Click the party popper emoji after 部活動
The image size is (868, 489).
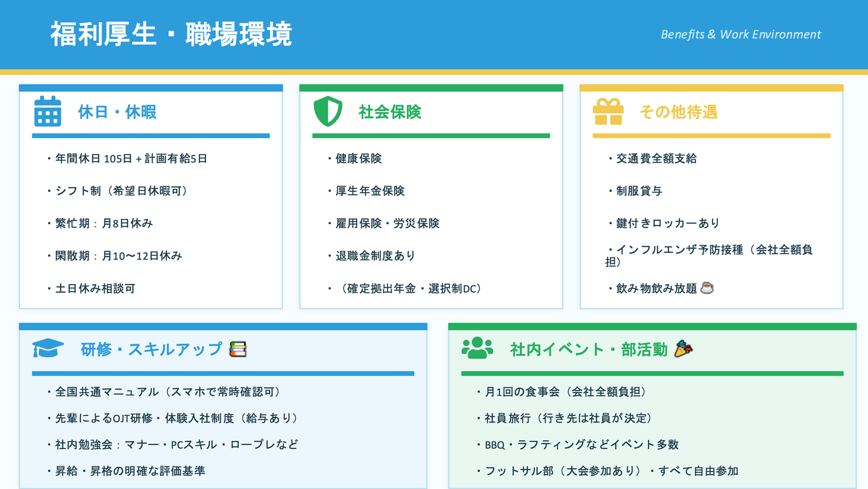pos(684,349)
